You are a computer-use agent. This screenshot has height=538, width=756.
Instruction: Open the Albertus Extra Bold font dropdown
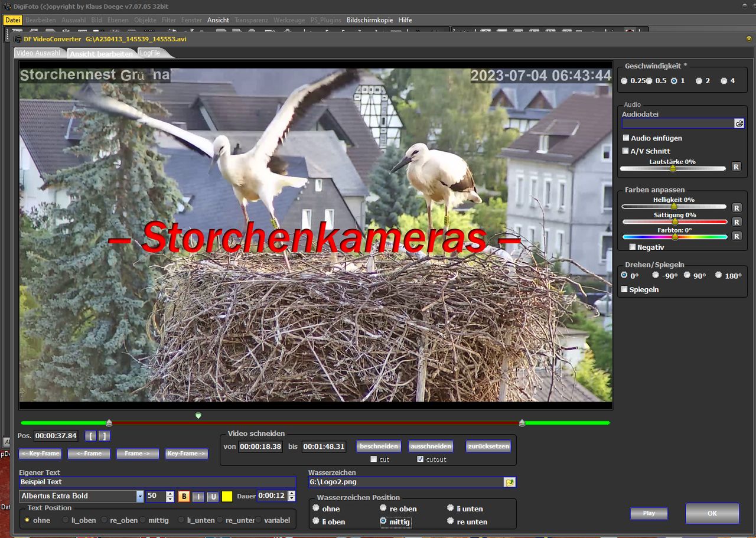pos(140,496)
